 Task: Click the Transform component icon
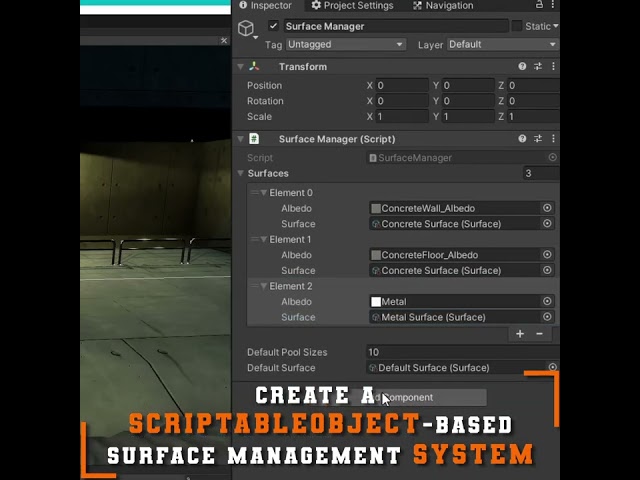(x=254, y=67)
